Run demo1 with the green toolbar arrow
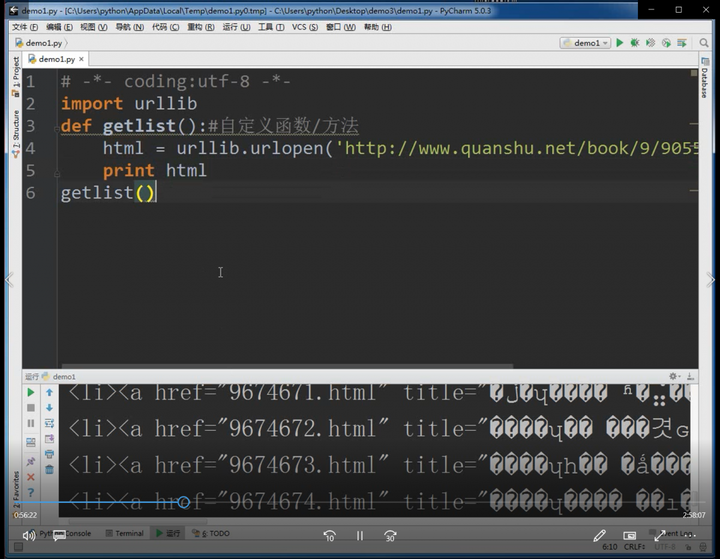This screenshot has width=720, height=559. coord(619,43)
